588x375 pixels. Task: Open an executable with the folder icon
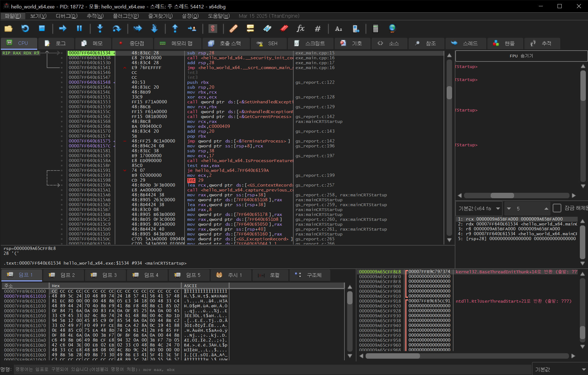click(8, 29)
